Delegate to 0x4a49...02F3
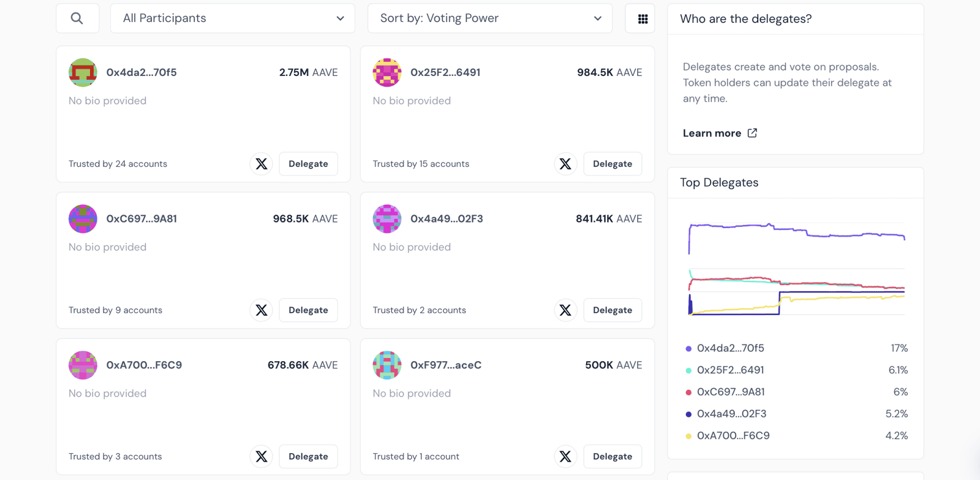Image resolution: width=980 pixels, height=480 pixels. tap(612, 310)
